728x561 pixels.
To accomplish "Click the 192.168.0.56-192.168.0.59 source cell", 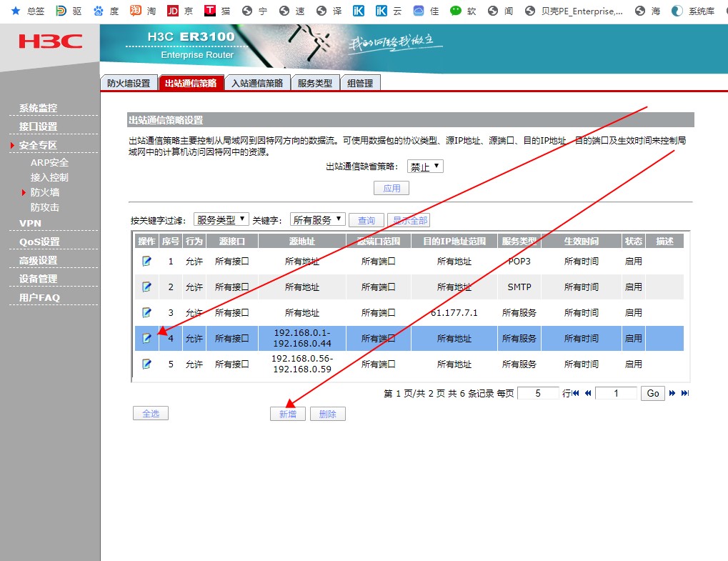I will pos(302,364).
